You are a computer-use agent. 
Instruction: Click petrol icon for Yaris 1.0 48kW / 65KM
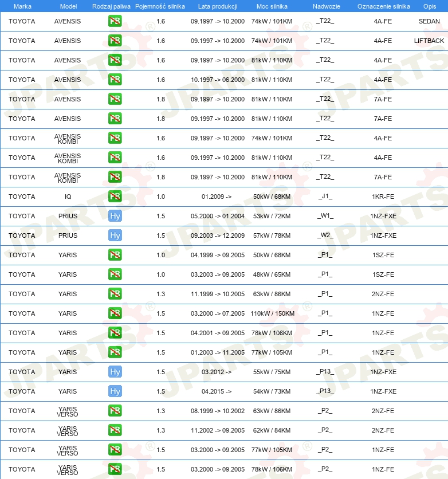pos(115,274)
